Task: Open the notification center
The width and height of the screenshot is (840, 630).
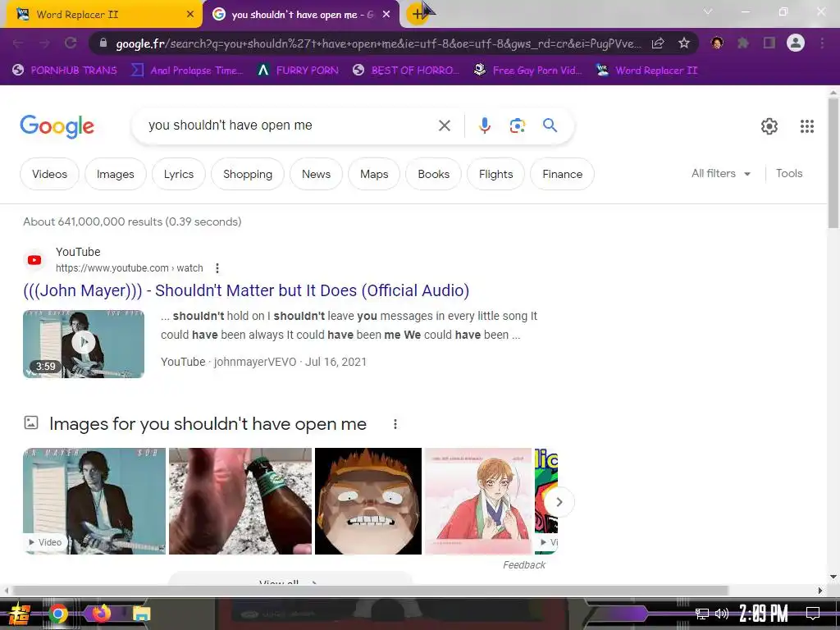Action: pyautogui.click(x=813, y=614)
